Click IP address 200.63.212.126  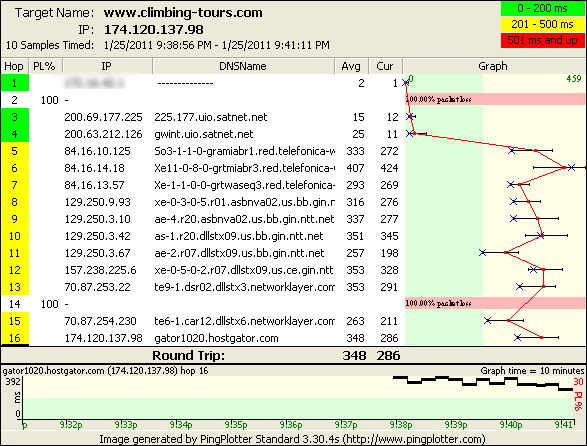pyautogui.click(x=103, y=134)
